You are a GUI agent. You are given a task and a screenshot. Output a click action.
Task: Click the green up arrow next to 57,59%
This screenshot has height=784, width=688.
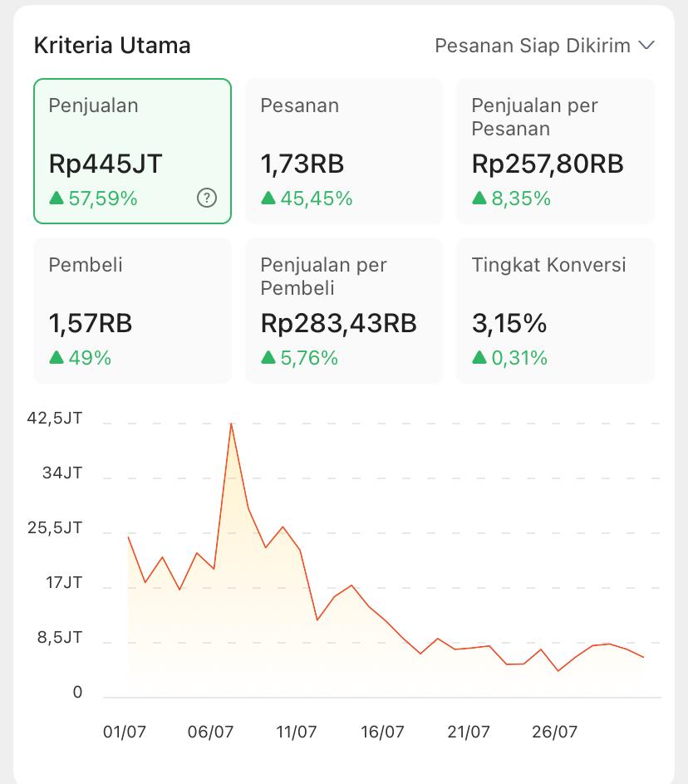[x=57, y=198]
